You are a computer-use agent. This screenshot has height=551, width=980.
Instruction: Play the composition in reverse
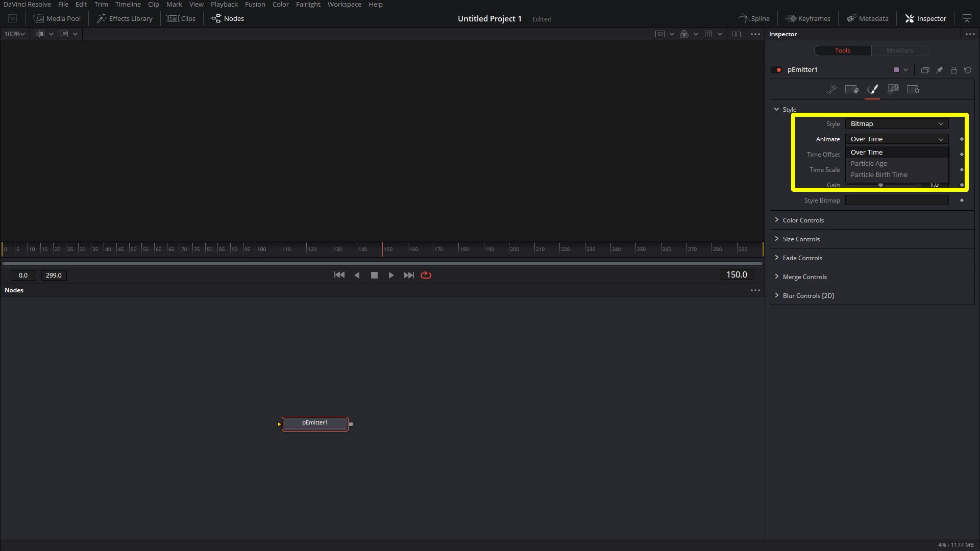click(357, 275)
